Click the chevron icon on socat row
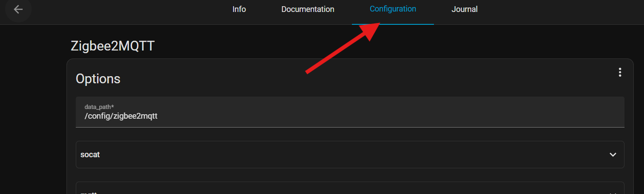 [x=613, y=155]
